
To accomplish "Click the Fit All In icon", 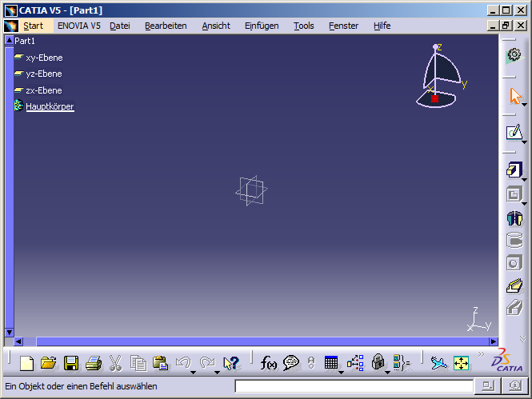I will pos(461,363).
